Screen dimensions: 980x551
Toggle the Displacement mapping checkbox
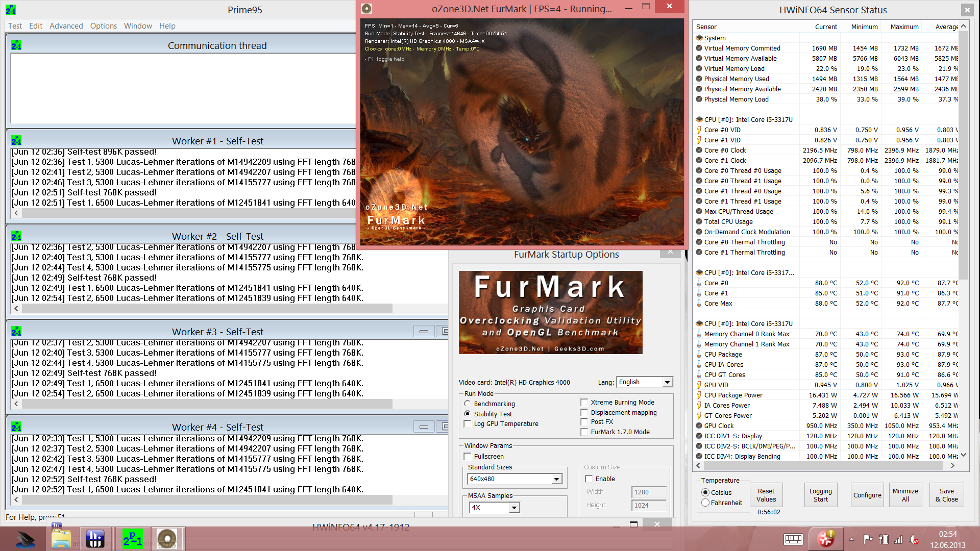pyautogui.click(x=584, y=412)
